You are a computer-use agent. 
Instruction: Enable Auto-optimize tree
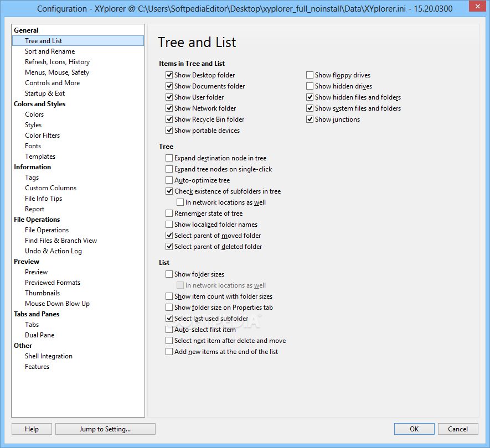pyautogui.click(x=169, y=180)
